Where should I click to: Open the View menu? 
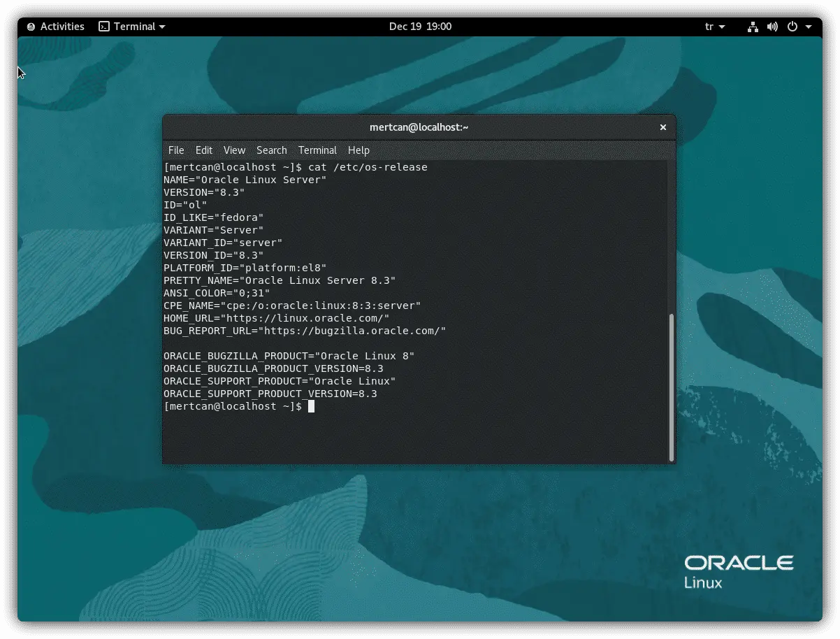(x=234, y=150)
